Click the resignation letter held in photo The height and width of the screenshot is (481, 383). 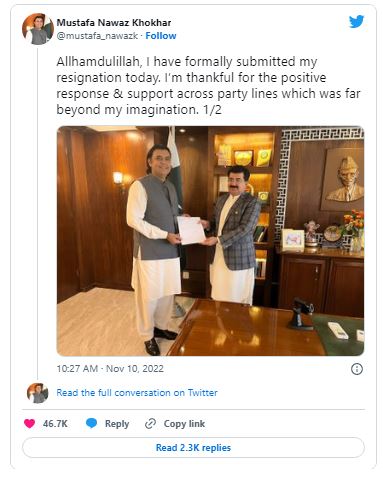191,230
